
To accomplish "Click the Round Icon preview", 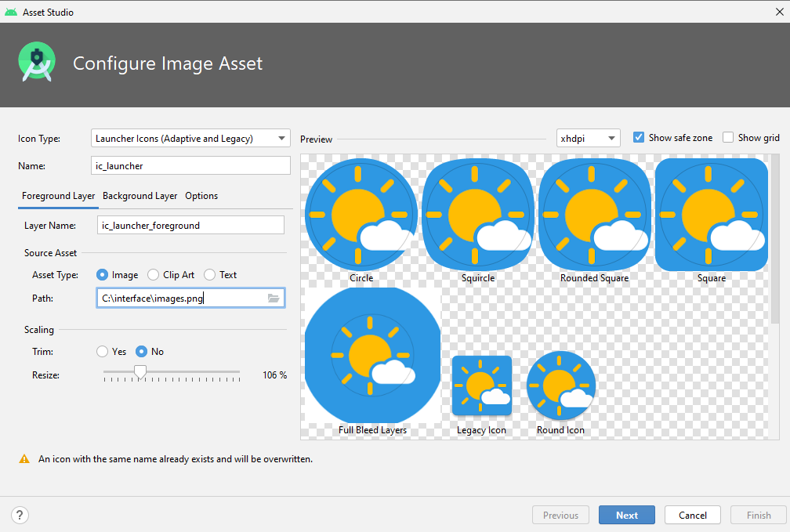I will [561, 385].
